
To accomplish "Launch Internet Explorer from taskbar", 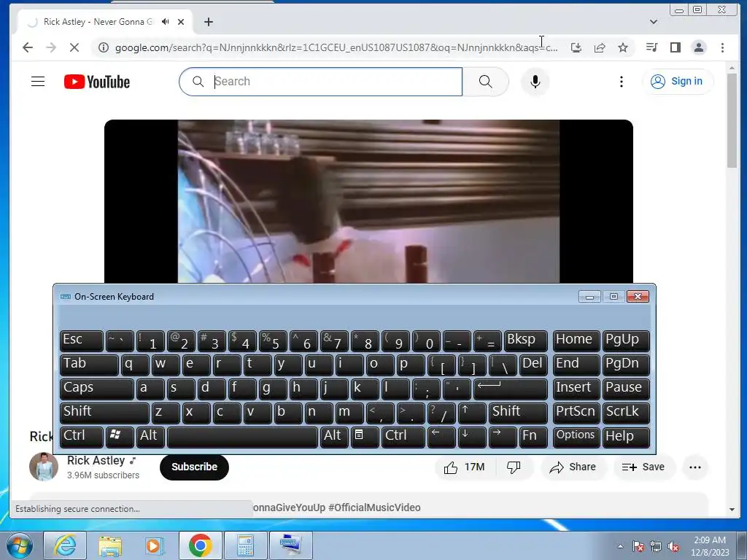I will click(65, 545).
